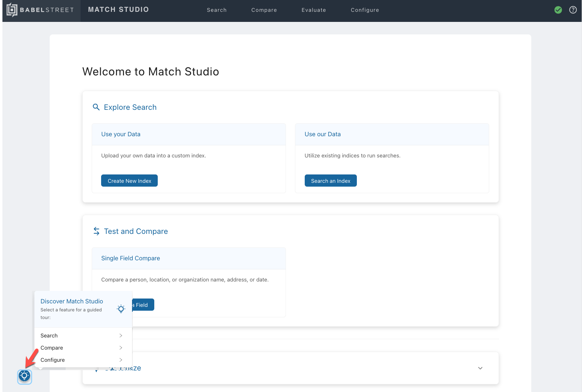Select the Compare guided tour entry
Viewport: 582px width, 392px height.
coord(83,348)
